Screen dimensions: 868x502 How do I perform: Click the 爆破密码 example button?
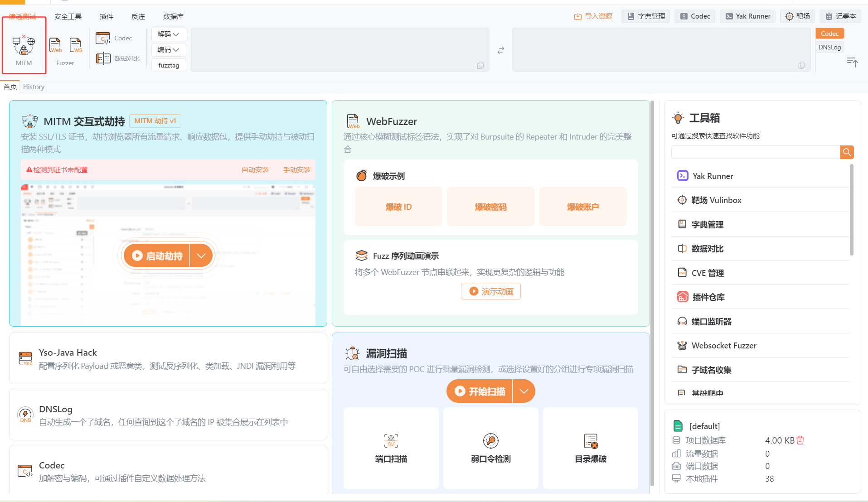[x=490, y=207]
